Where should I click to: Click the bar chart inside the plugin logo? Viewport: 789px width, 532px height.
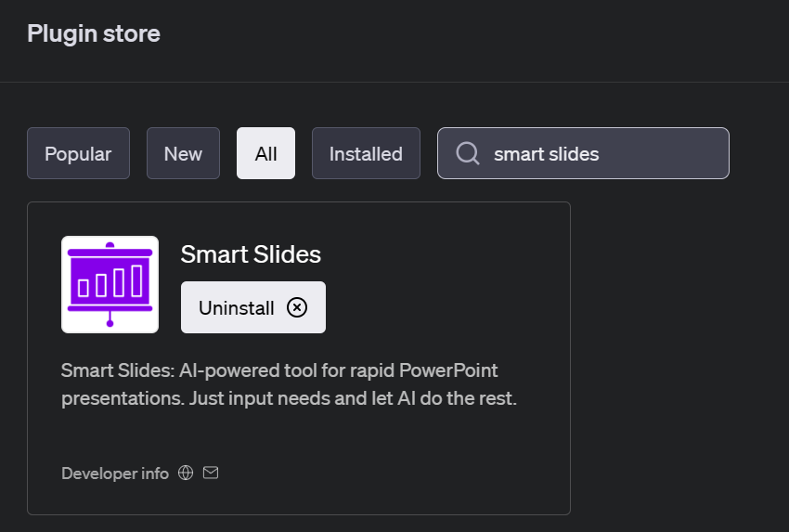[x=110, y=280]
